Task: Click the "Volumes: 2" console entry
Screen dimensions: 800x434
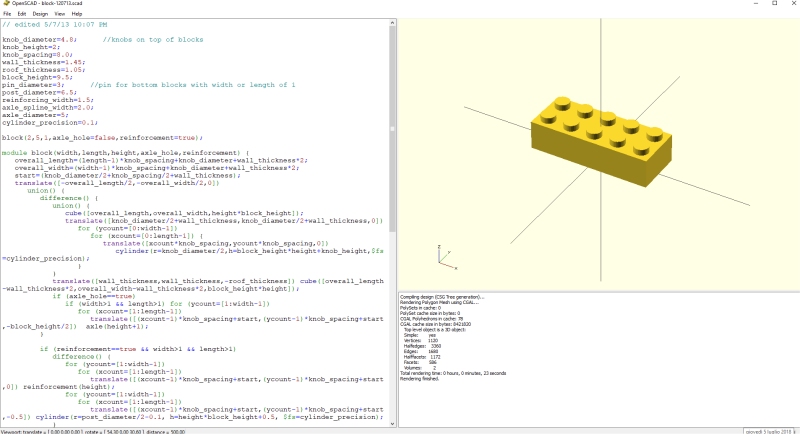Action: (420, 368)
